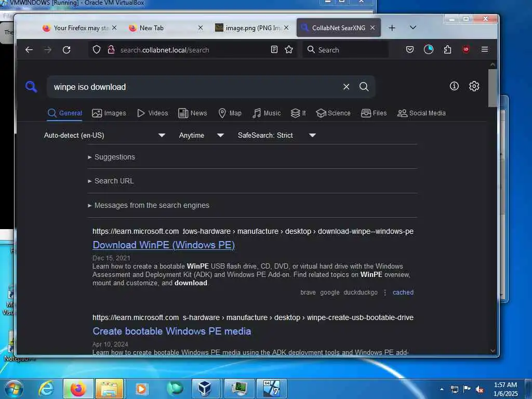Go back with the Firefox back arrow
The height and width of the screenshot is (399, 532).
29,50
